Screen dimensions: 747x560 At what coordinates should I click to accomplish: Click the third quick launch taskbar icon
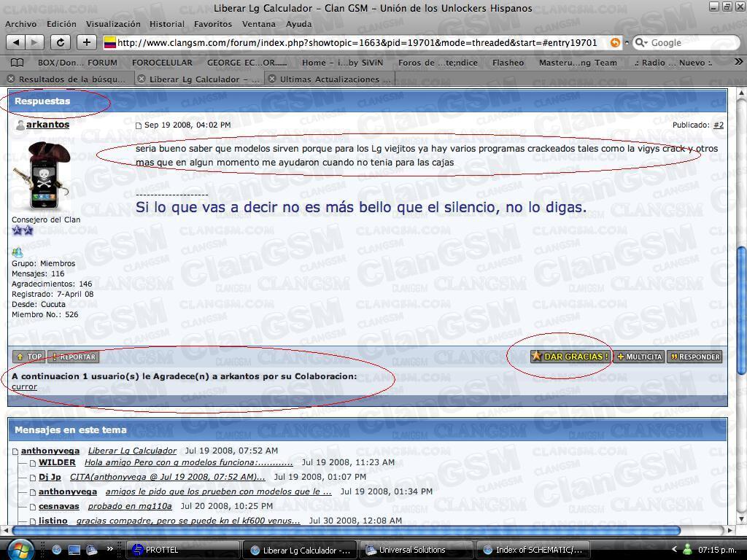pyautogui.click(x=92, y=550)
